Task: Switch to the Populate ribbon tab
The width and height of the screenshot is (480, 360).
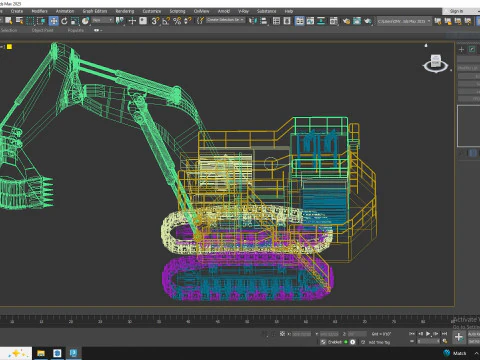Action: tap(76, 30)
